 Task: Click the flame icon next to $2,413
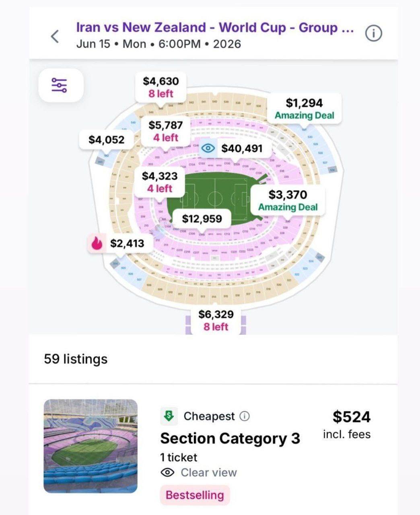coord(97,243)
